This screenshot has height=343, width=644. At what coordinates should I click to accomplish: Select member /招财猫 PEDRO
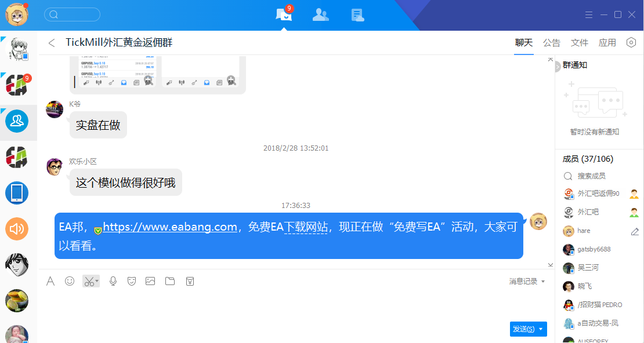click(601, 305)
